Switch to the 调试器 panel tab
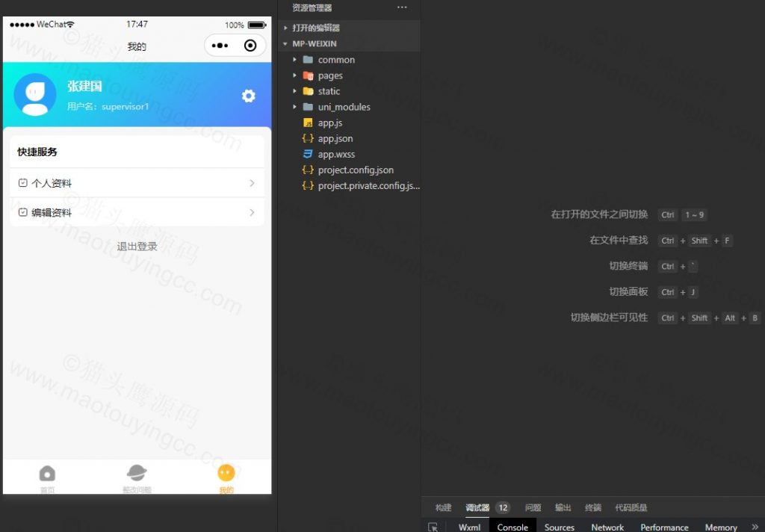This screenshot has width=765, height=532. tap(477, 507)
